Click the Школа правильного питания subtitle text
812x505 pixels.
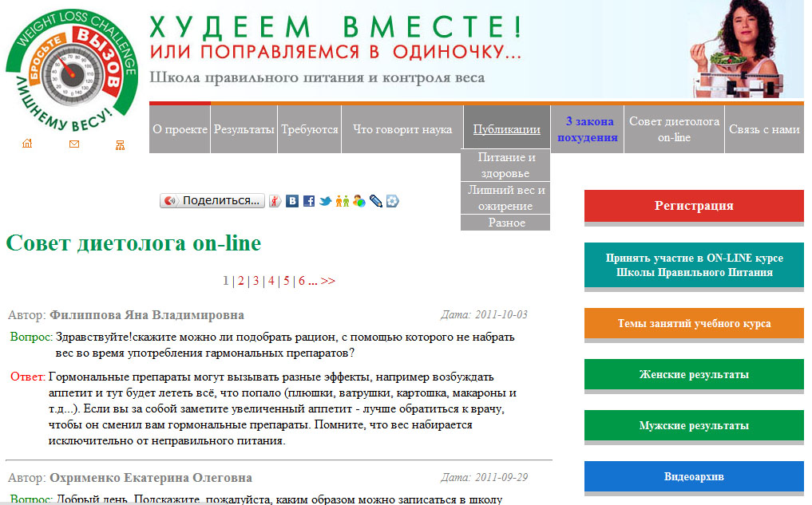click(x=317, y=77)
